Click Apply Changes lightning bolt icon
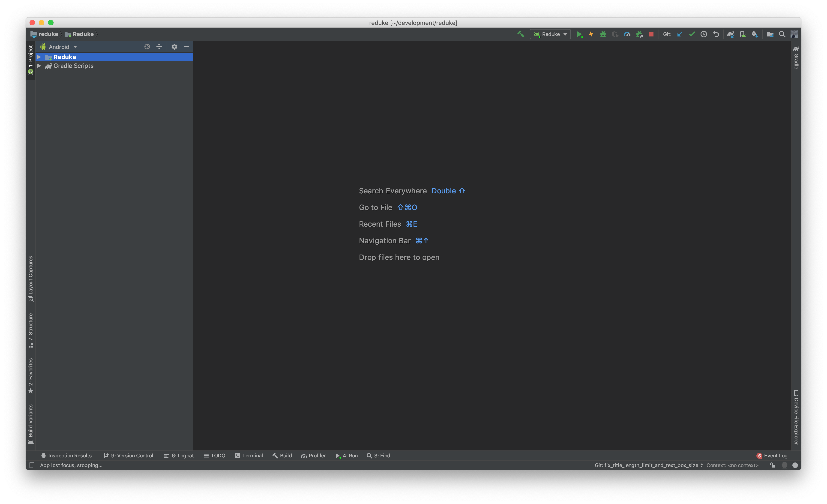 pos(591,34)
